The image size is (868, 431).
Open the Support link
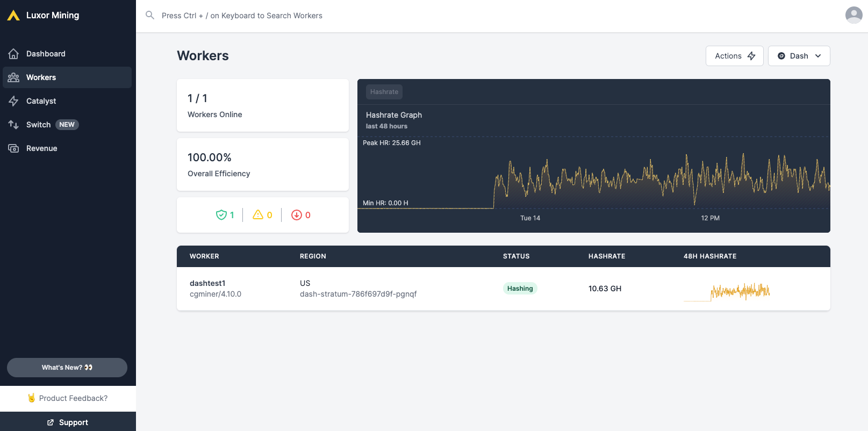coord(68,422)
